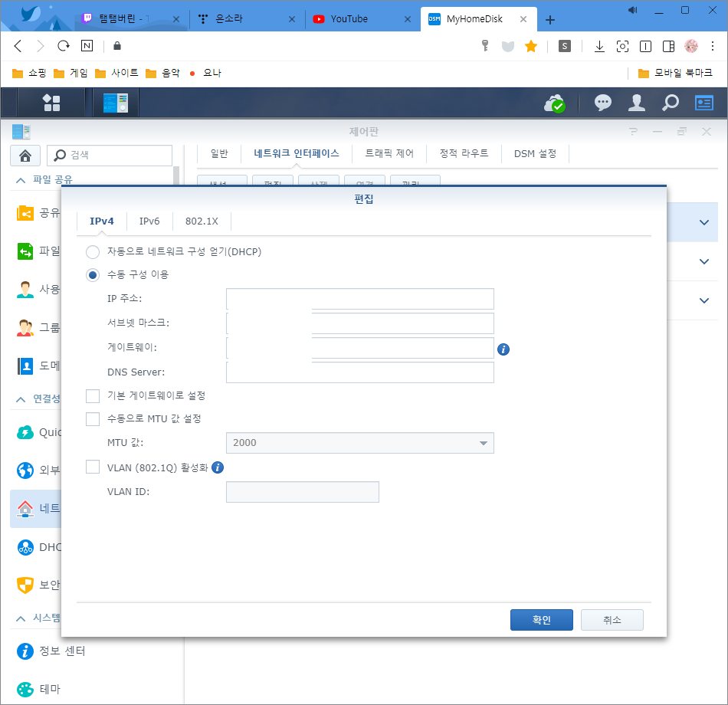This screenshot has height=705, width=728.
Task: Click the cloud sync status icon
Action: click(x=553, y=103)
